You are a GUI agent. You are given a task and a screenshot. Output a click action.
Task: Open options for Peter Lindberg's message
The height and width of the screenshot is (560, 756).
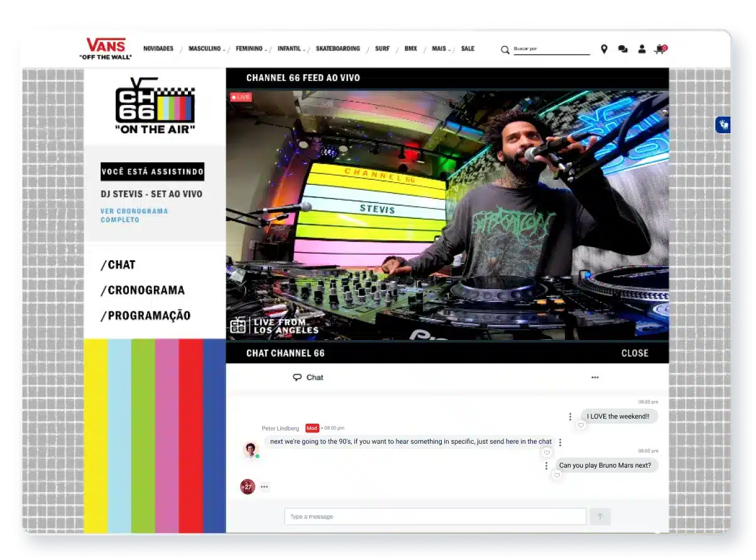[x=560, y=442]
